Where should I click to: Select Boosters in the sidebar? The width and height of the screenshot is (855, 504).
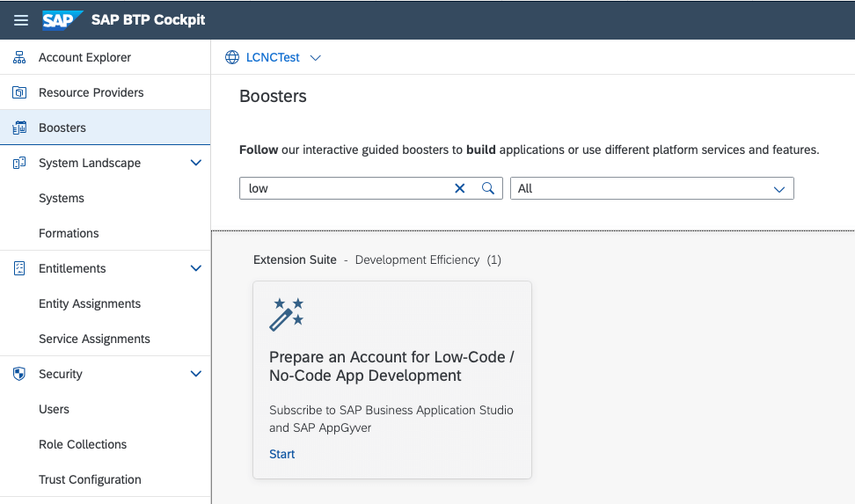(106, 128)
